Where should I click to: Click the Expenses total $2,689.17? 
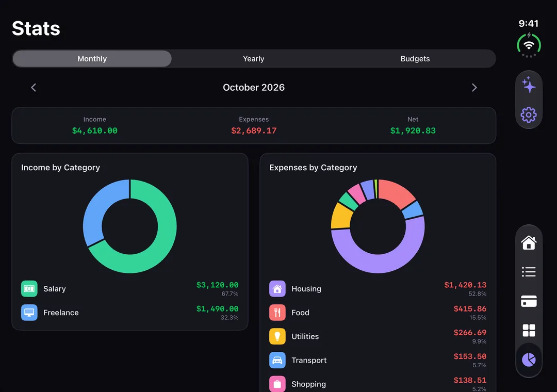coord(254,131)
